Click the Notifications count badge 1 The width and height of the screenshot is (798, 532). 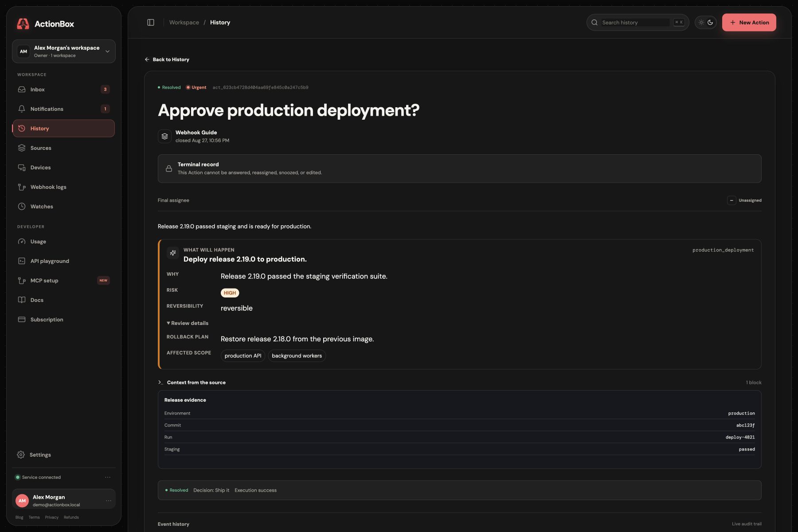pos(105,109)
